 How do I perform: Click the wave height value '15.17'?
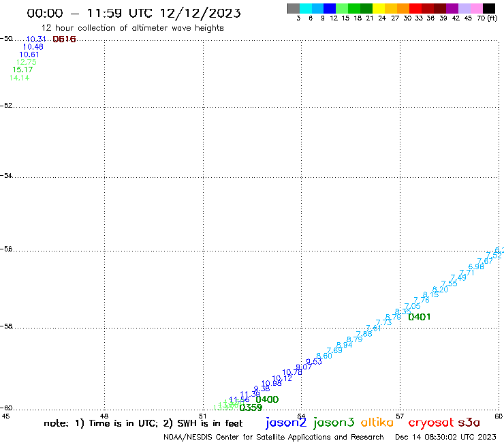click(22, 70)
